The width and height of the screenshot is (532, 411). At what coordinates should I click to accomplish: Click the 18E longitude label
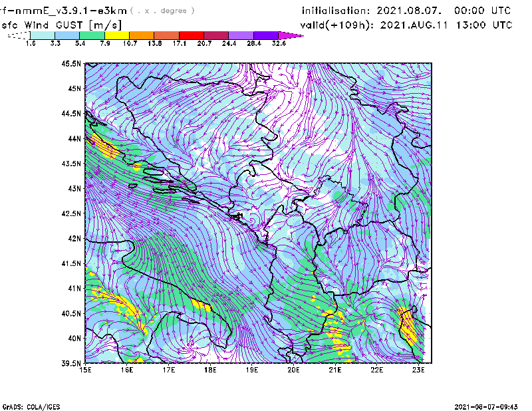click(x=210, y=370)
